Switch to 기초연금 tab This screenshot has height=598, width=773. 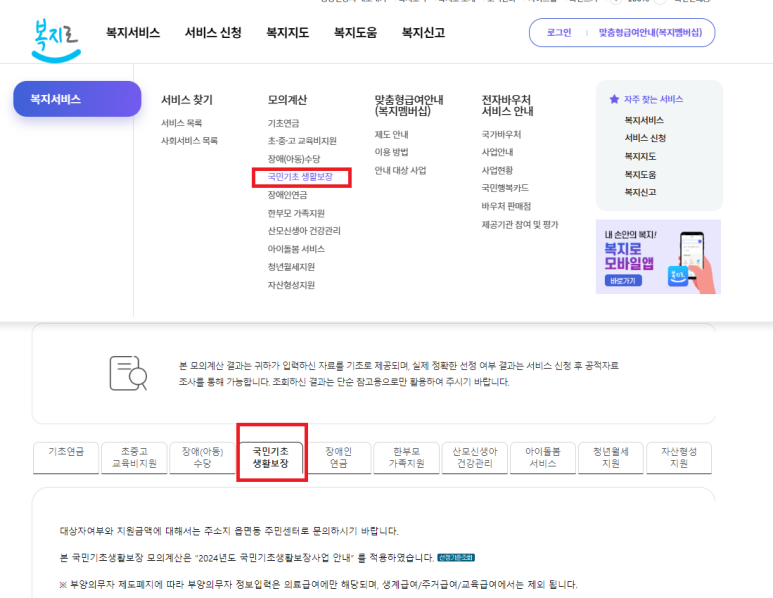66,457
